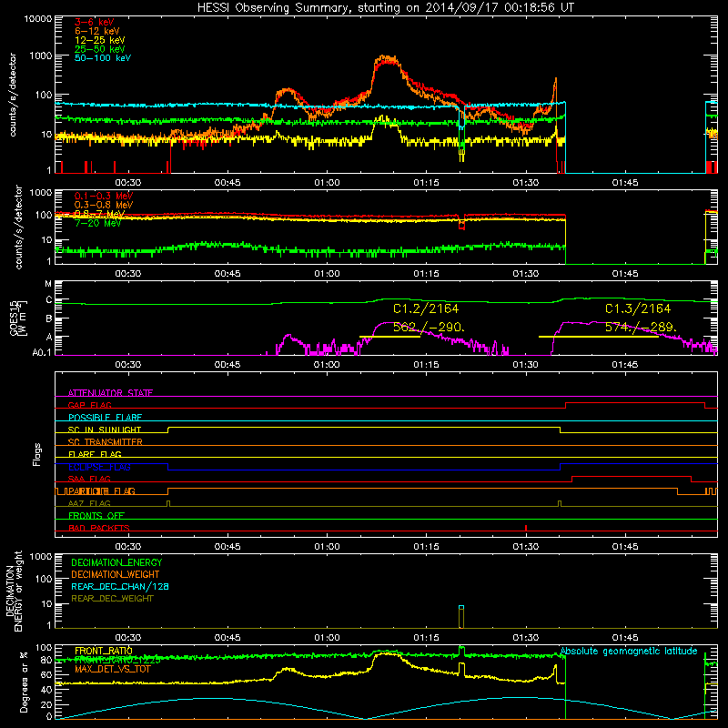Click the GAP_FLAG label

pos(89,405)
